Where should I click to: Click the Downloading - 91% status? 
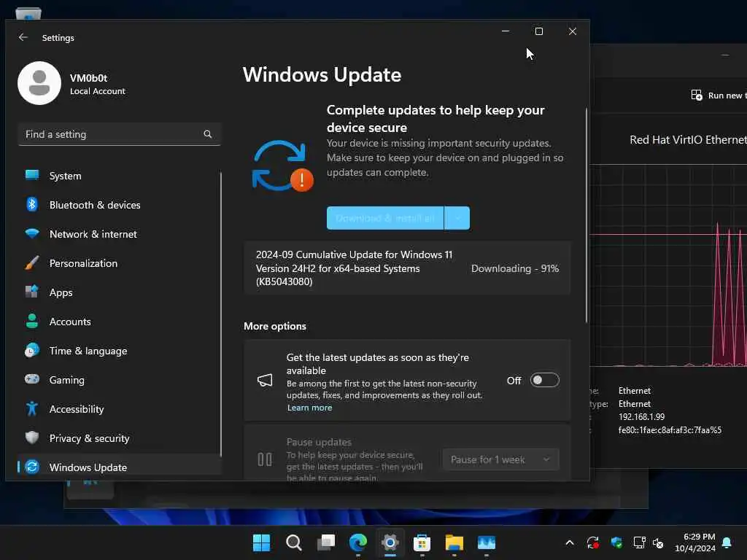(515, 268)
